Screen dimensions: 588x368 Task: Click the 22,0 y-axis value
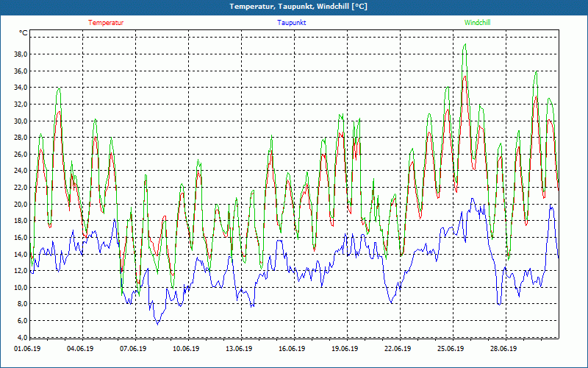[21, 188]
